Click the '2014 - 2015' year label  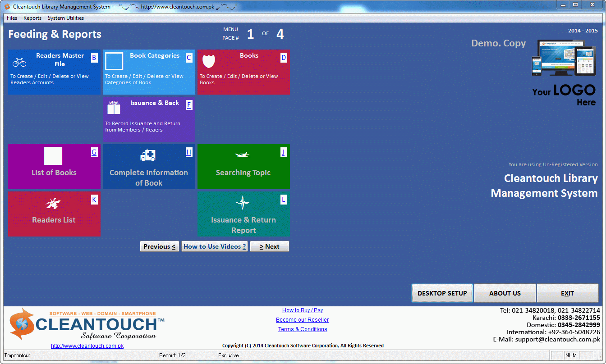tap(583, 31)
